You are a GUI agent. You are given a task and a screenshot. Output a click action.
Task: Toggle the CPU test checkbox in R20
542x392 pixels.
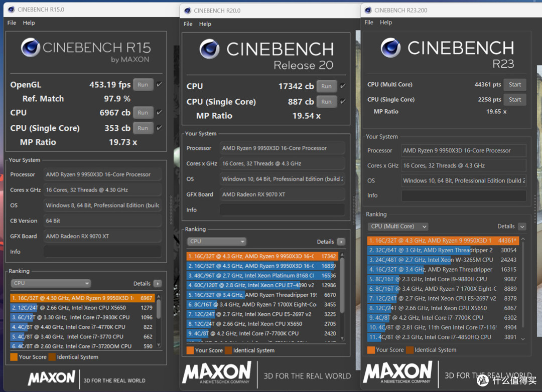(x=343, y=86)
